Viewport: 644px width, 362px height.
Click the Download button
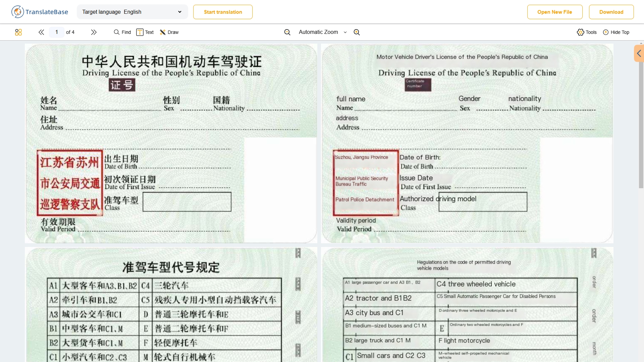(611, 12)
